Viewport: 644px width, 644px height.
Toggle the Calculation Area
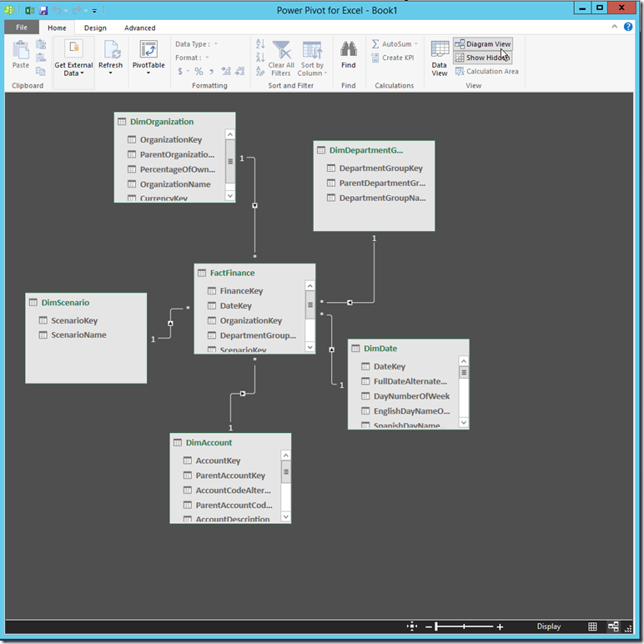[486, 71]
